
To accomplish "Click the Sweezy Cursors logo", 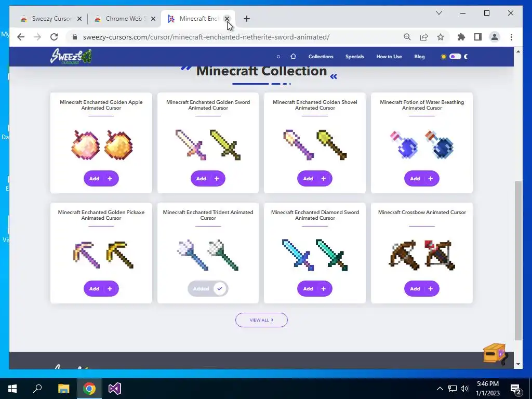I will (x=71, y=56).
